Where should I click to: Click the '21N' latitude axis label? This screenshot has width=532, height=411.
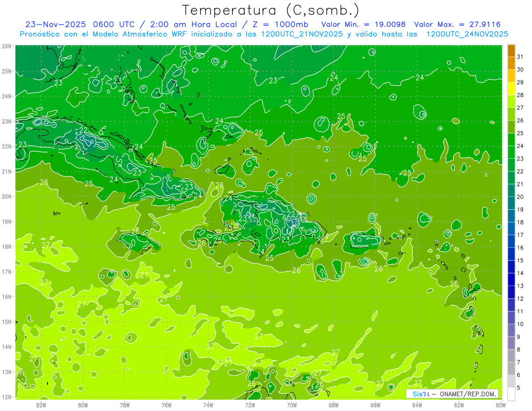(x=7, y=172)
